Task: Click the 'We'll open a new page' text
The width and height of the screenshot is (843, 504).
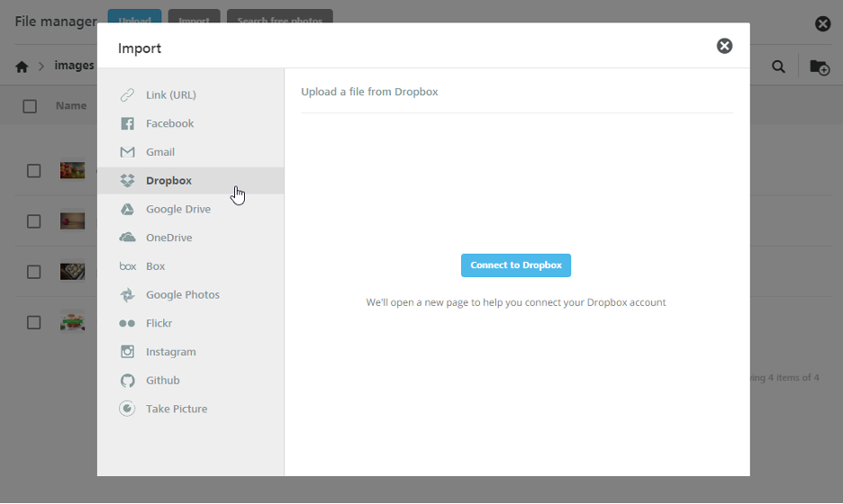Action: click(x=515, y=302)
